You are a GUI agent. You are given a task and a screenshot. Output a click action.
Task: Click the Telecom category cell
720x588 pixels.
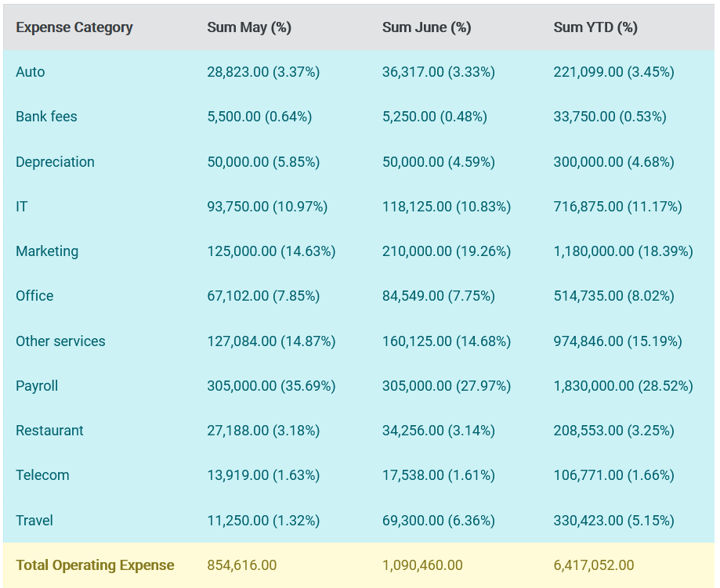(42, 475)
